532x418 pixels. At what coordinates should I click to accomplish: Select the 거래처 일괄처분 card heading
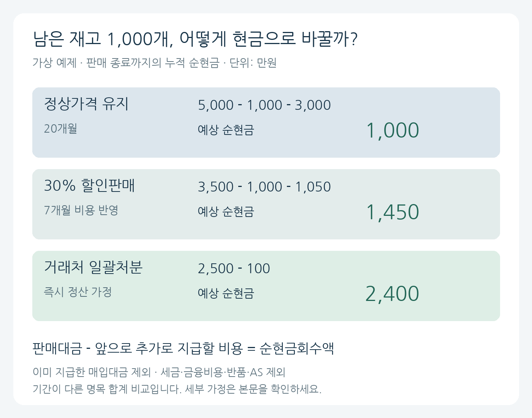coord(93,267)
